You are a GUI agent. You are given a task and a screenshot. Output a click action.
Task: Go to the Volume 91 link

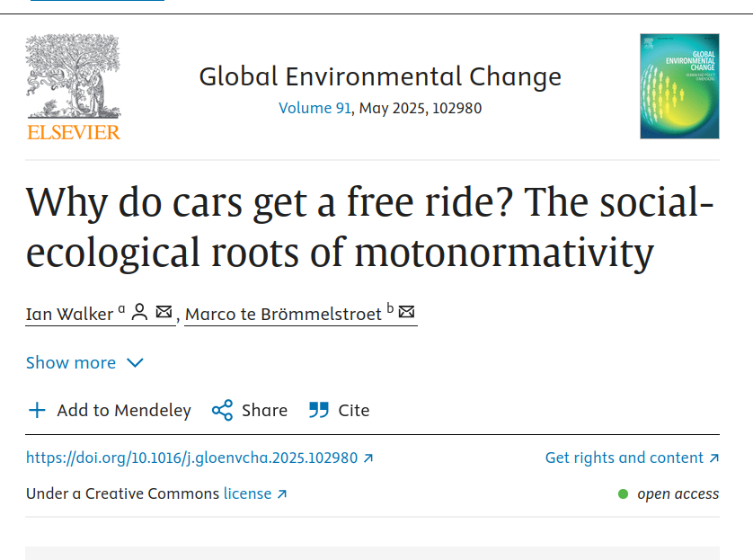click(314, 109)
